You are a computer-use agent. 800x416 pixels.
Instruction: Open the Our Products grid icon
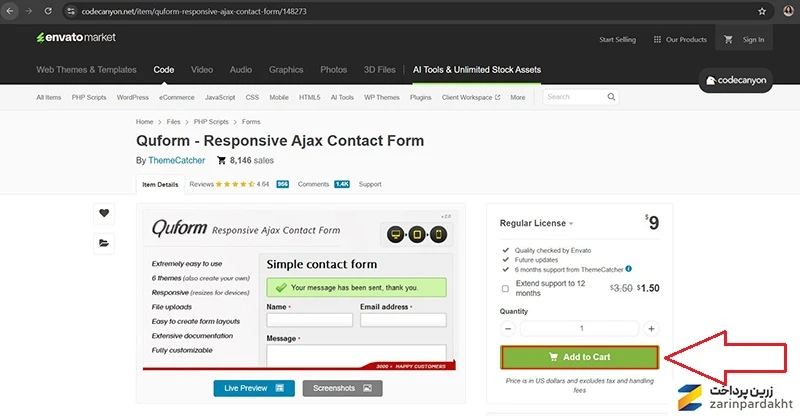pyautogui.click(x=657, y=39)
